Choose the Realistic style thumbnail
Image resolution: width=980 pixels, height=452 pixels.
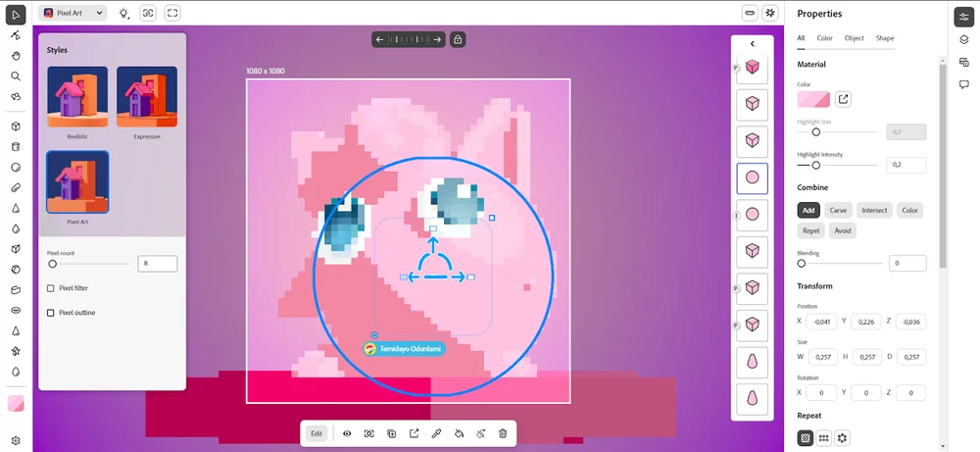pyautogui.click(x=77, y=97)
